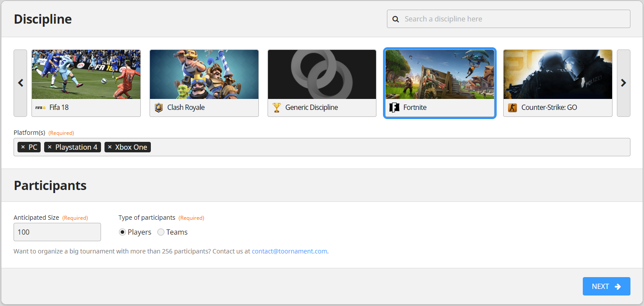644x306 pixels.
Task: Click the Participants section heading
Action: pos(50,186)
